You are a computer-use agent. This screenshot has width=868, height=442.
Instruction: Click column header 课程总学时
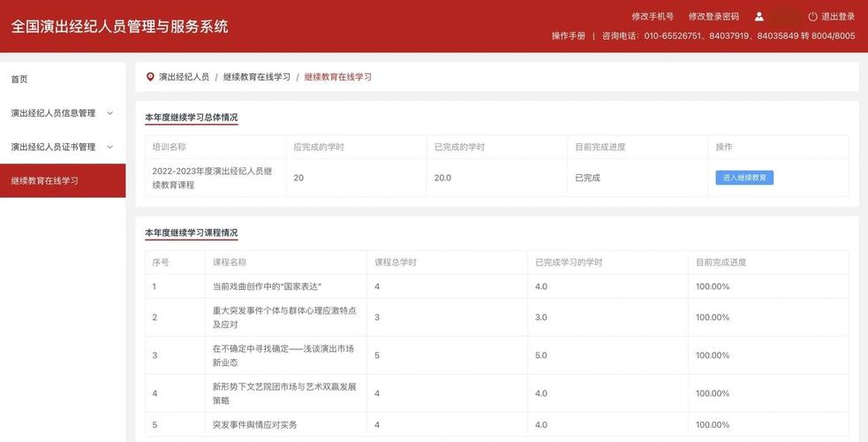coord(396,262)
